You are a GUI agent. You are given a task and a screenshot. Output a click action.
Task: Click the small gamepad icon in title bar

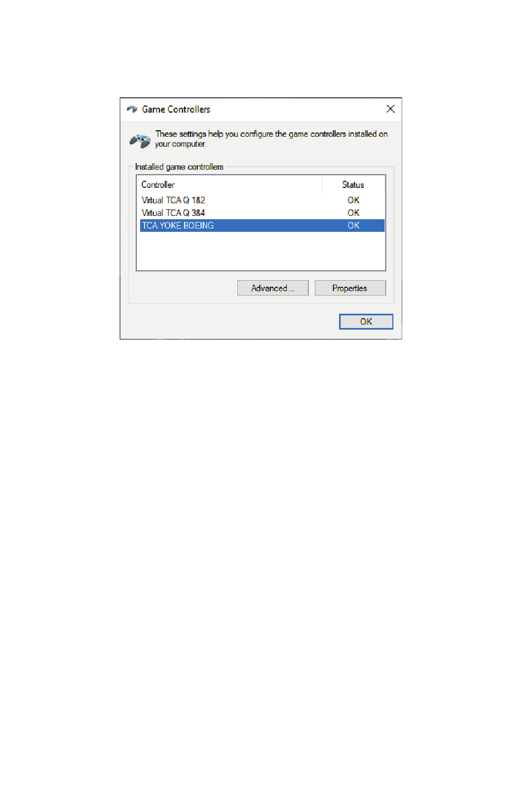click(132, 109)
